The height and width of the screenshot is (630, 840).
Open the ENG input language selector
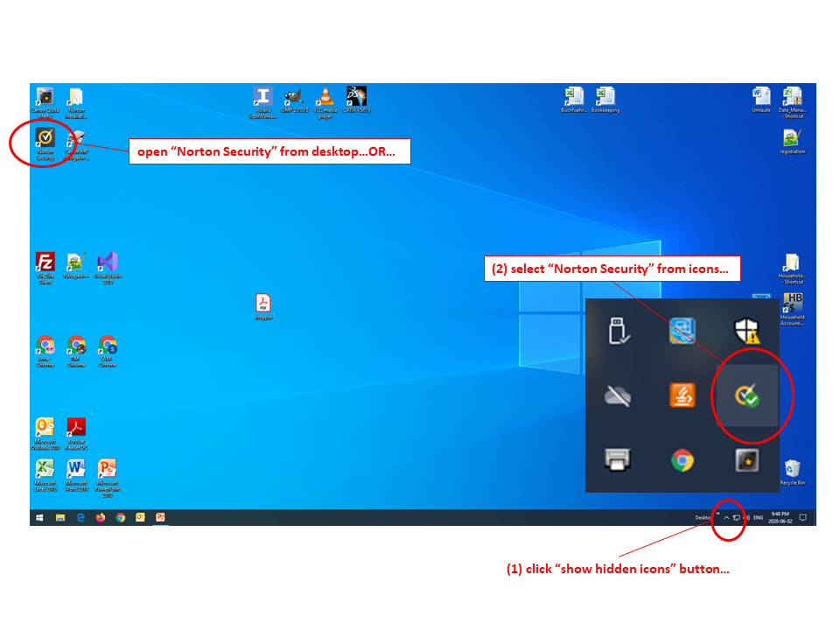(x=759, y=518)
